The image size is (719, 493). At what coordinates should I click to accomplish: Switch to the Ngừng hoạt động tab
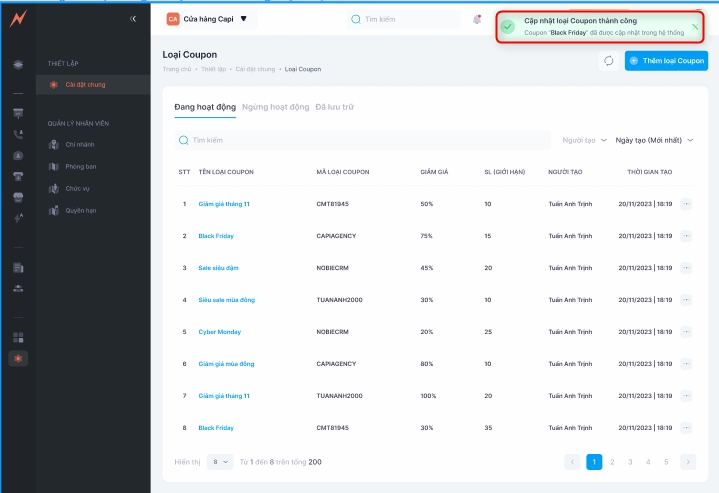click(277, 107)
